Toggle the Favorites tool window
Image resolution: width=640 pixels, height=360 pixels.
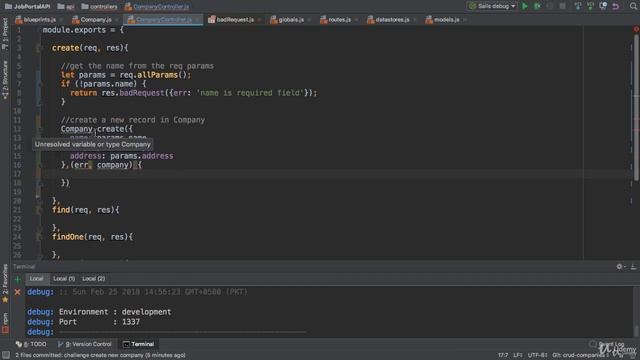(5, 283)
